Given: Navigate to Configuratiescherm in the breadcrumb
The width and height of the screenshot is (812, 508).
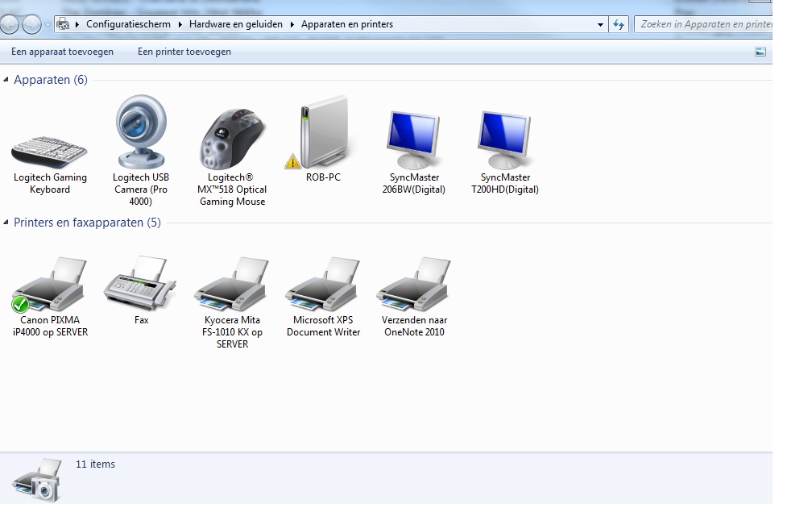Looking at the screenshot, I should [x=128, y=24].
